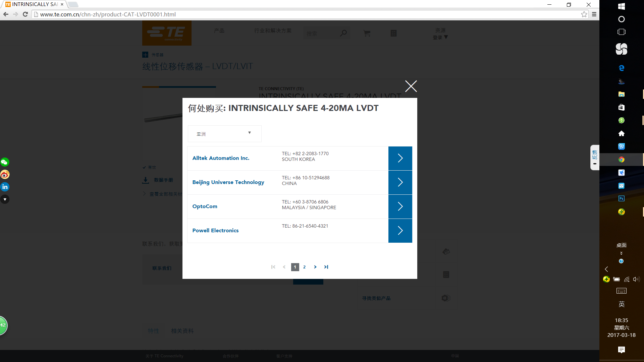Click 寻找类似产品 link

[376, 298]
